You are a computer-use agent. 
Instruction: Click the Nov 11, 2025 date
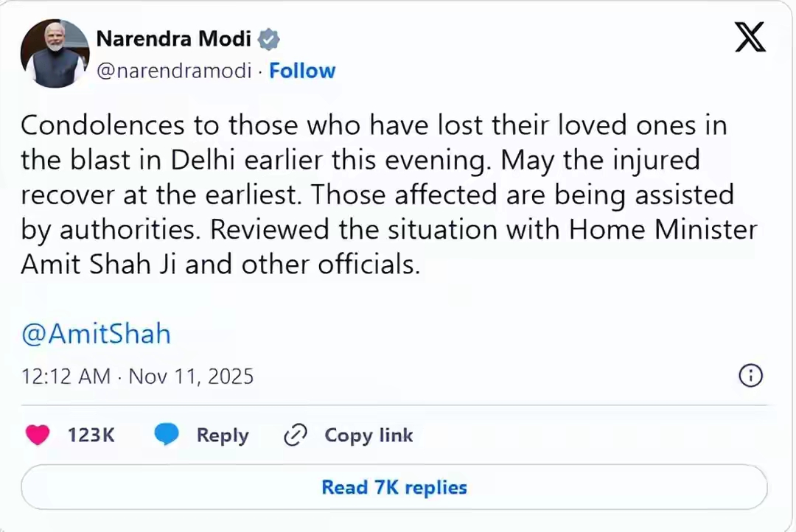[x=191, y=377]
